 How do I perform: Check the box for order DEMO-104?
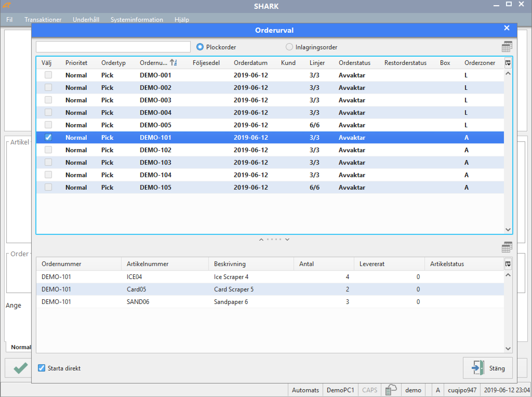[x=48, y=175]
